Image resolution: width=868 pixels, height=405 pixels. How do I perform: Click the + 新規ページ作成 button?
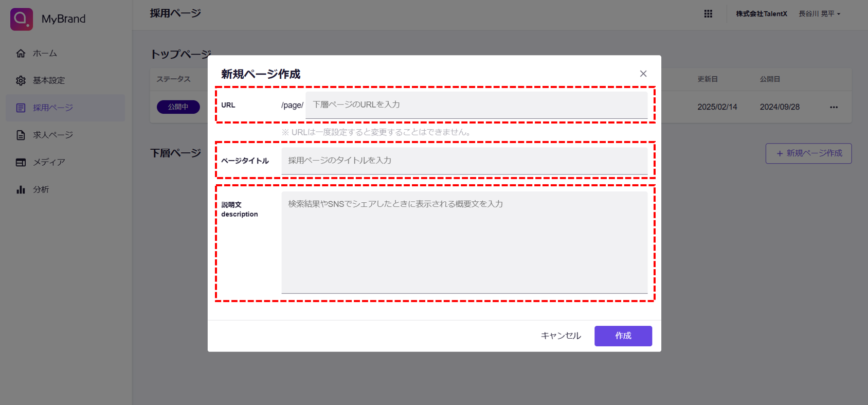click(808, 153)
